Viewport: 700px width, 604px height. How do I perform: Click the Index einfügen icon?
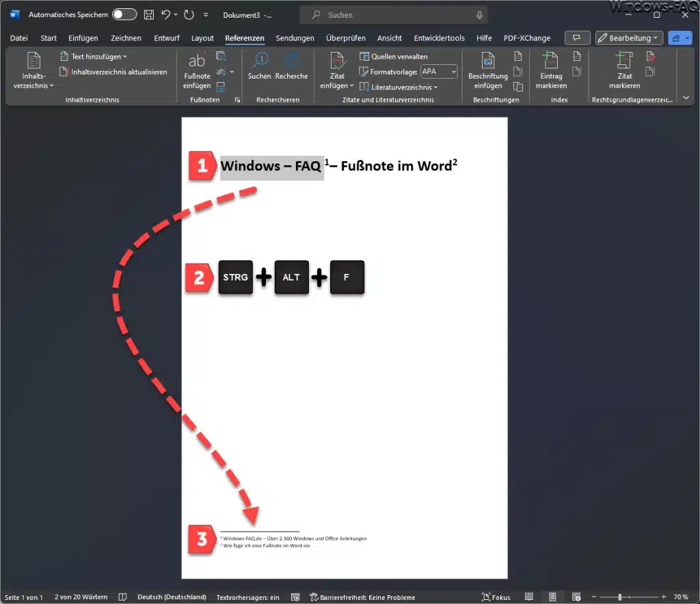(577, 56)
